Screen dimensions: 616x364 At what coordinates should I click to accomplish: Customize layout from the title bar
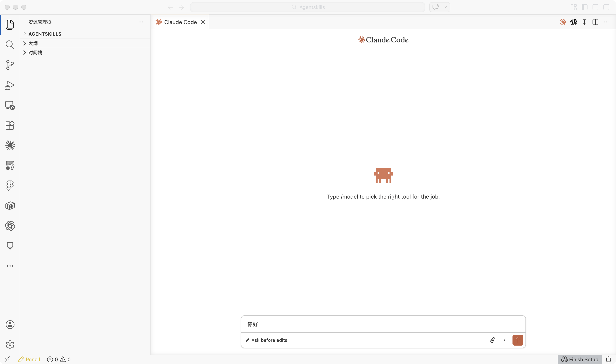click(573, 7)
